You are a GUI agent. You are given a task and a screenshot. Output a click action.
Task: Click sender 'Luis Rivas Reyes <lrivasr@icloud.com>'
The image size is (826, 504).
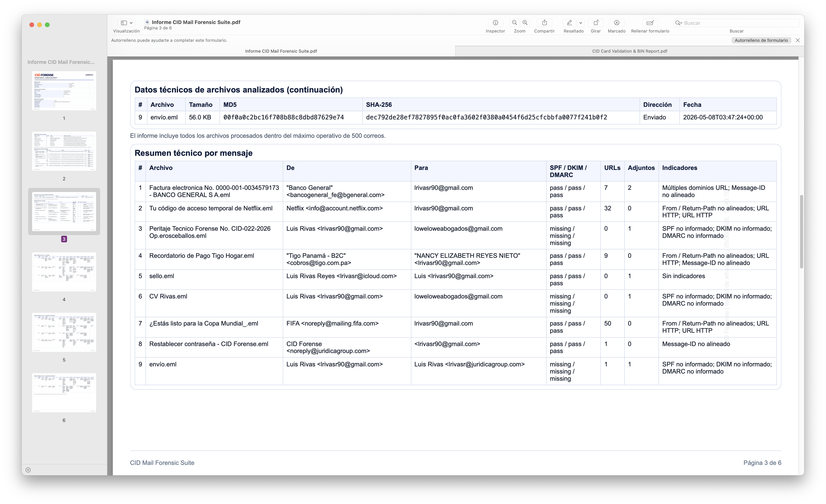tap(342, 276)
